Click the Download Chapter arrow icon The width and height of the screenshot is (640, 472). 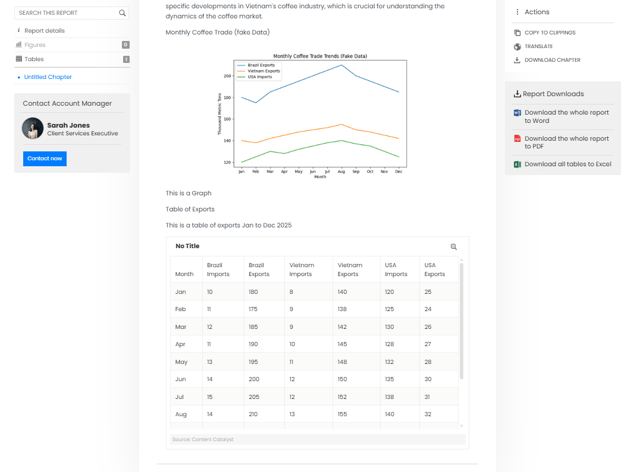(517, 60)
